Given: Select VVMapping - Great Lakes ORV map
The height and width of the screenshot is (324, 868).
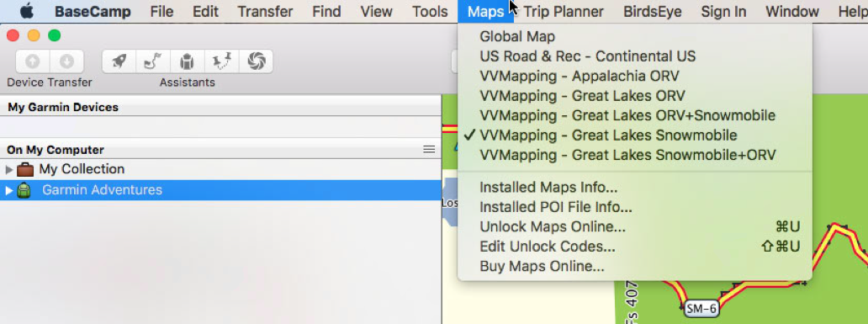Looking at the screenshot, I should [x=635, y=96].
